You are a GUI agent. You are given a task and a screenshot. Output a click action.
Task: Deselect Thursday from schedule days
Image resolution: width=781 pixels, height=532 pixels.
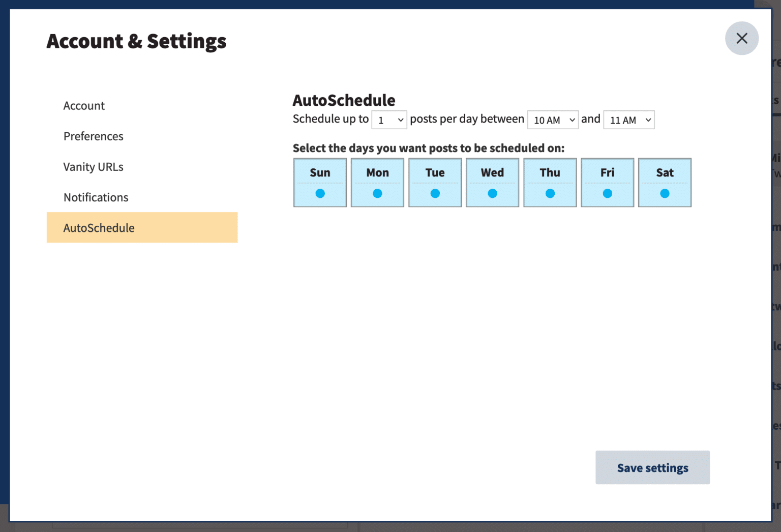click(x=550, y=182)
